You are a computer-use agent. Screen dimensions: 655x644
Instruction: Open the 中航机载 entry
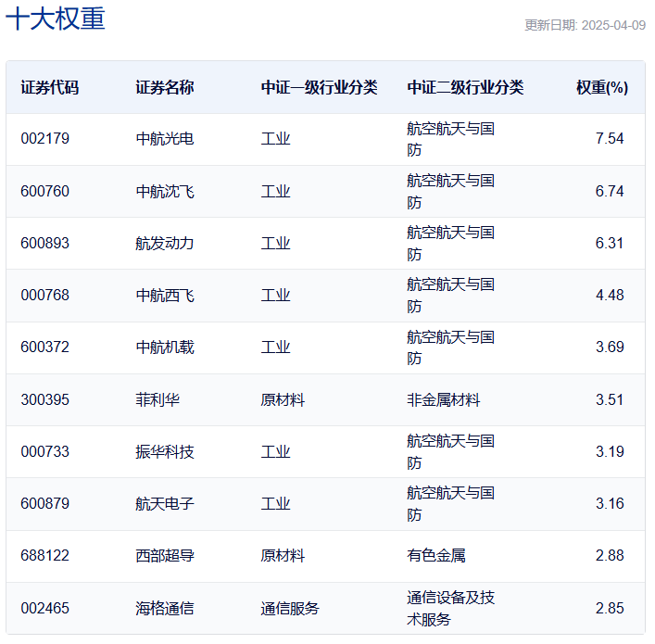point(165,347)
